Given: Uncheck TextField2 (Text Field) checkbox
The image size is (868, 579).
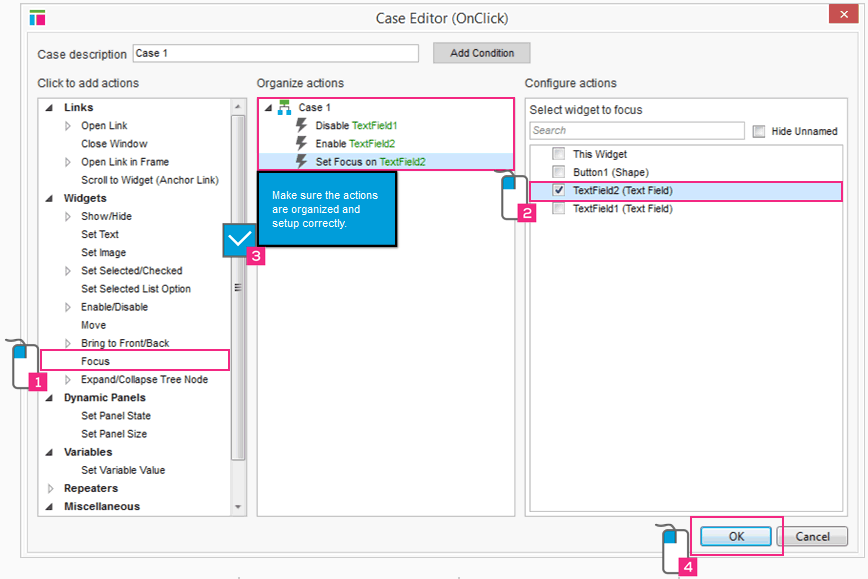Looking at the screenshot, I should (558, 190).
